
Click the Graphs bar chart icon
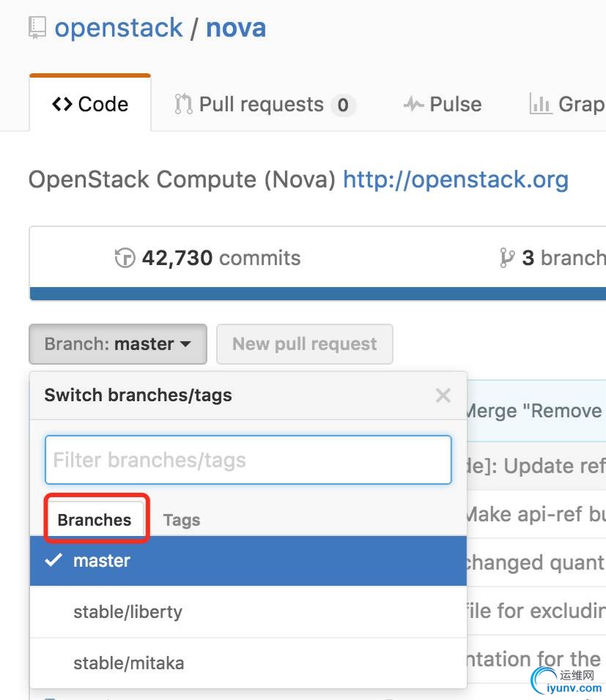[541, 104]
